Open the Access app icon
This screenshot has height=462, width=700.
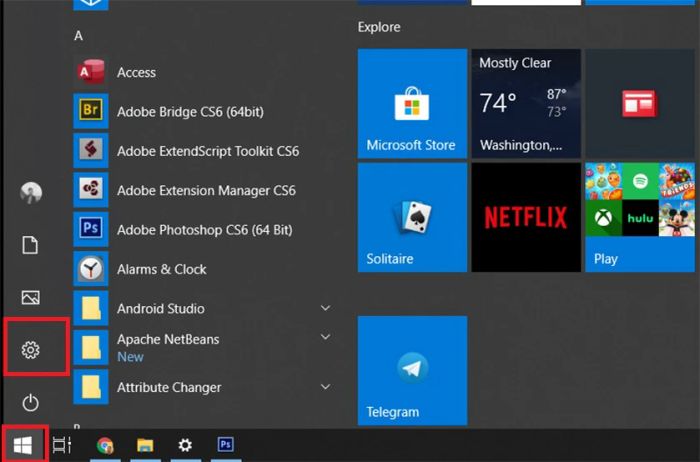point(91,71)
